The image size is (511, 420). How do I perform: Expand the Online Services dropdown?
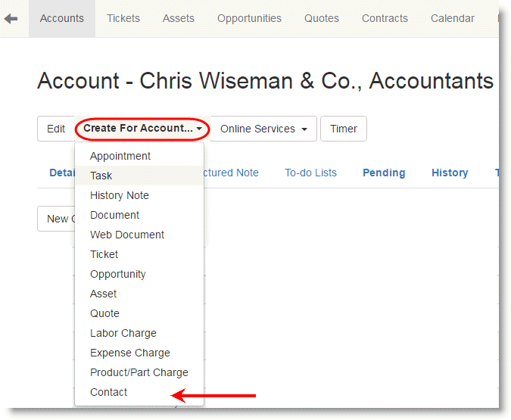(x=263, y=129)
